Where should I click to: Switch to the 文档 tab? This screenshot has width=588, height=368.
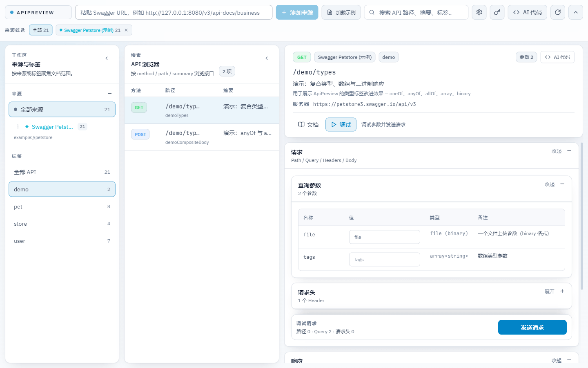pyautogui.click(x=308, y=125)
